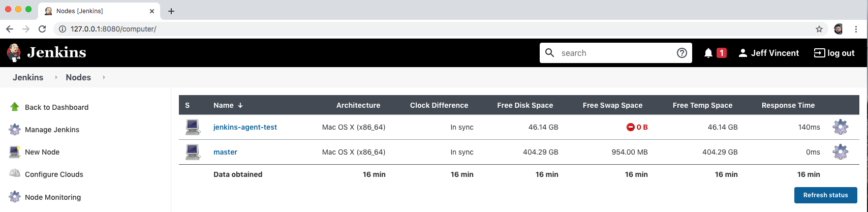Click the master node computer status icon
Viewport: 868px width, 212px height.
pos(193,152)
